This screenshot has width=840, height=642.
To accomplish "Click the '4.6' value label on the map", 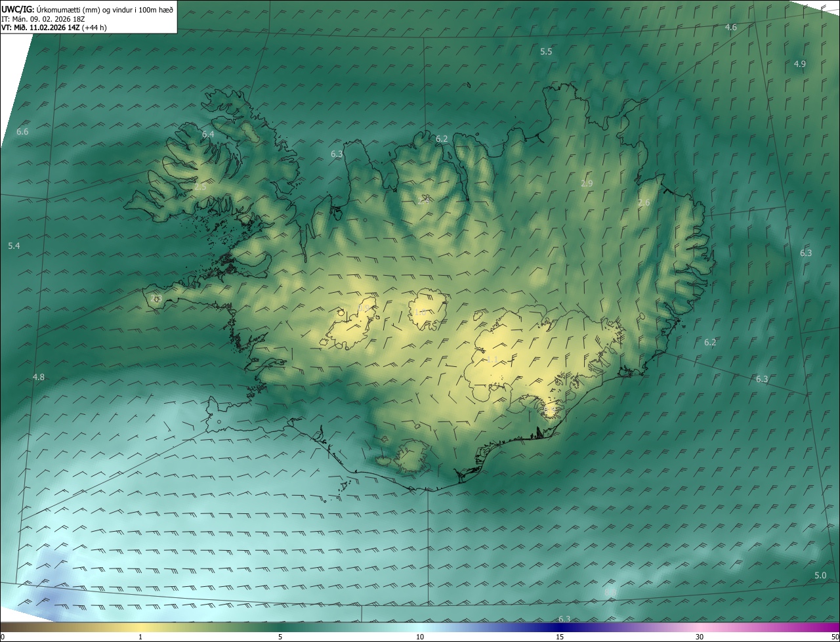I will (731, 27).
